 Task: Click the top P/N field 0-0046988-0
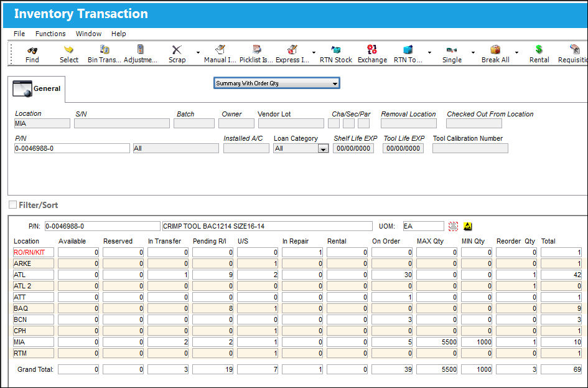(72, 148)
